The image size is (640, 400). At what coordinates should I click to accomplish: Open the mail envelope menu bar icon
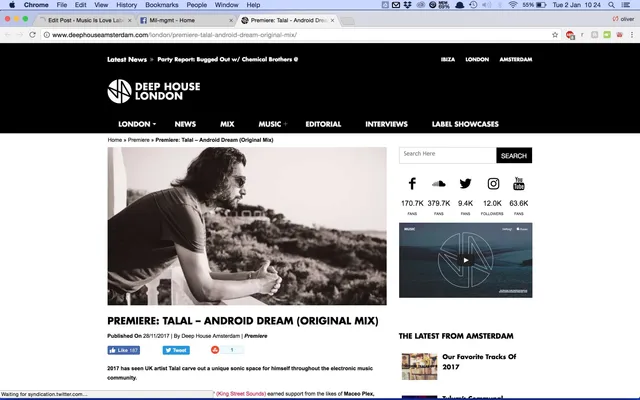point(396,5)
